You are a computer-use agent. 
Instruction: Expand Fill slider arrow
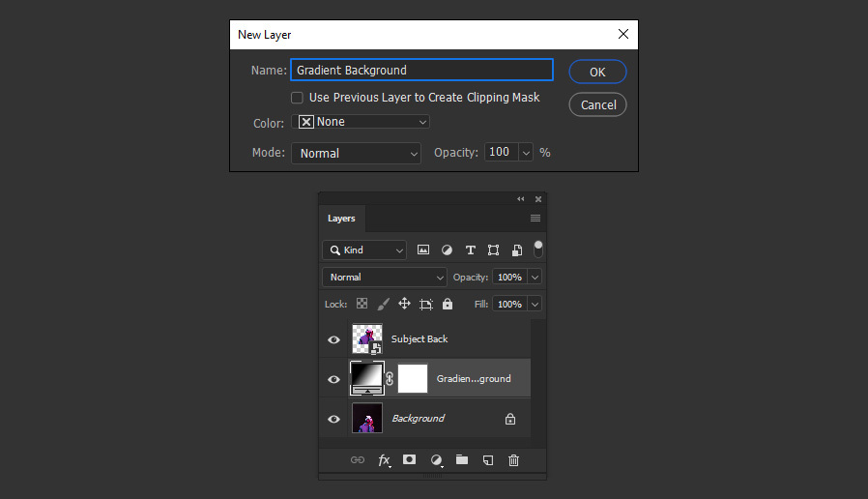tap(535, 304)
